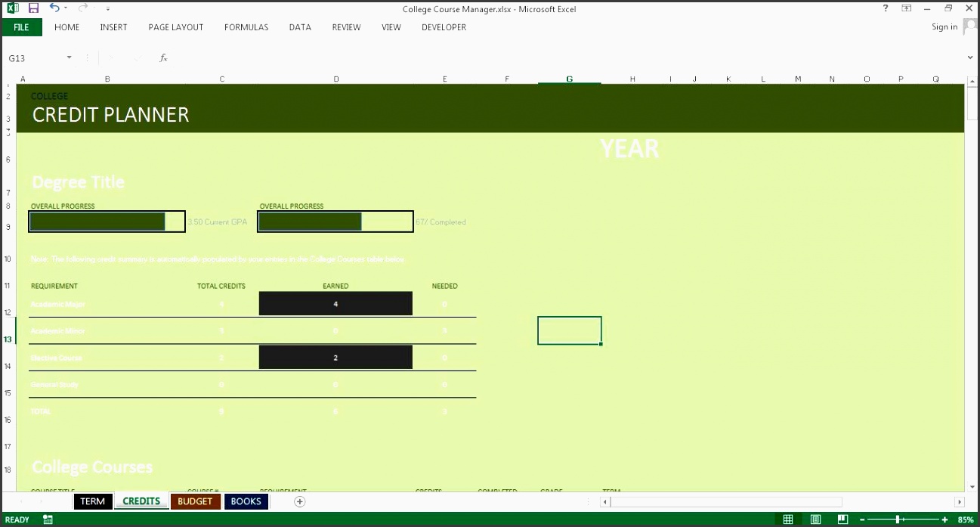Click the zoom in plus button

click(944, 519)
